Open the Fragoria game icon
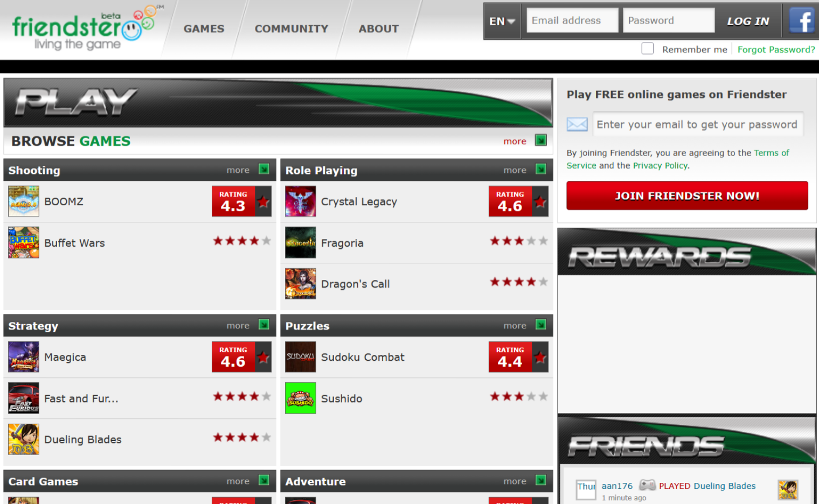Image resolution: width=819 pixels, height=504 pixels. (301, 243)
